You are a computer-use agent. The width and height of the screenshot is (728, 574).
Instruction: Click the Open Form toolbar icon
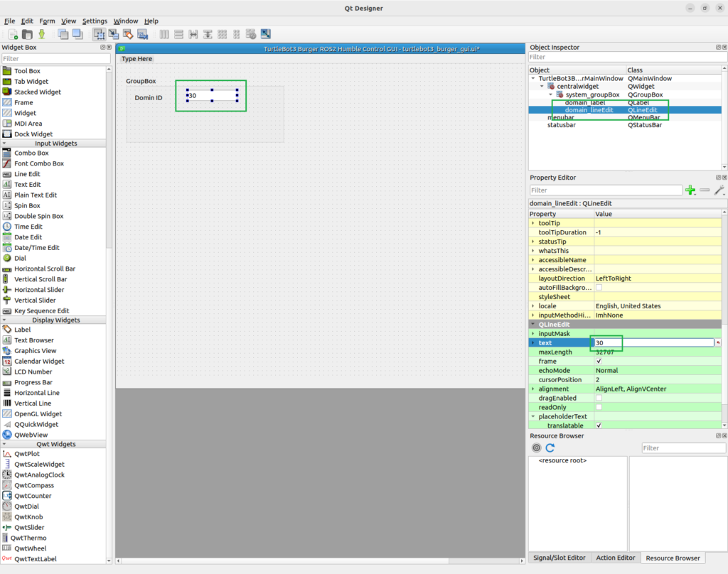click(28, 34)
